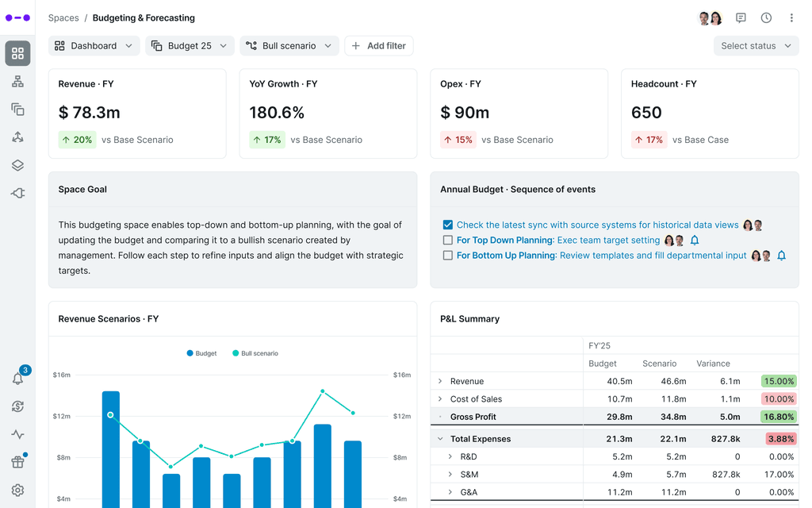This screenshot has width=812, height=508.
Task: Open the comments panel from the top bar
Action: pyautogui.click(x=740, y=17)
